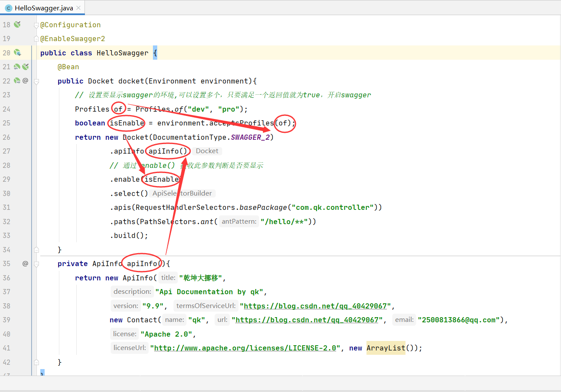Switch to the HelloSwagger.java tab

click(43, 8)
